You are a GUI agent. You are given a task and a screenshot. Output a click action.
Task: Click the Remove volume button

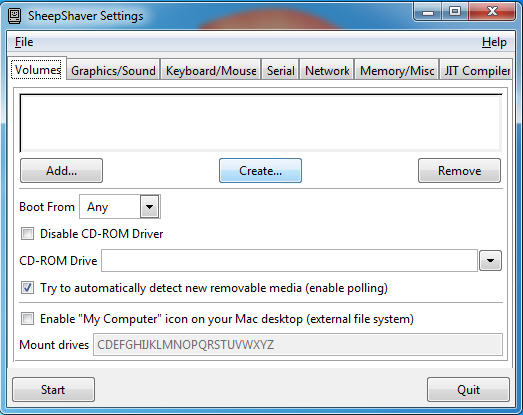click(459, 170)
